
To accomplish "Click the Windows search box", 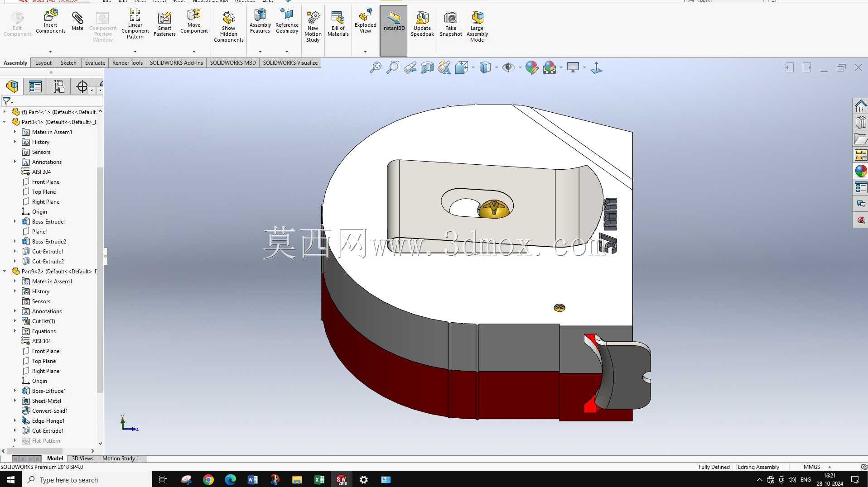I will coord(87,480).
